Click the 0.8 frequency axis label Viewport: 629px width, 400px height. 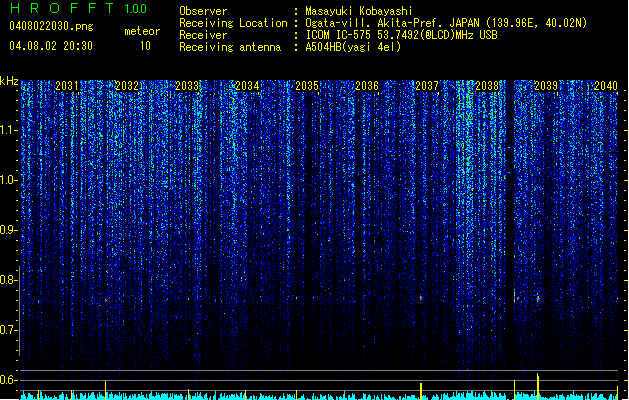tap(9, 280)
